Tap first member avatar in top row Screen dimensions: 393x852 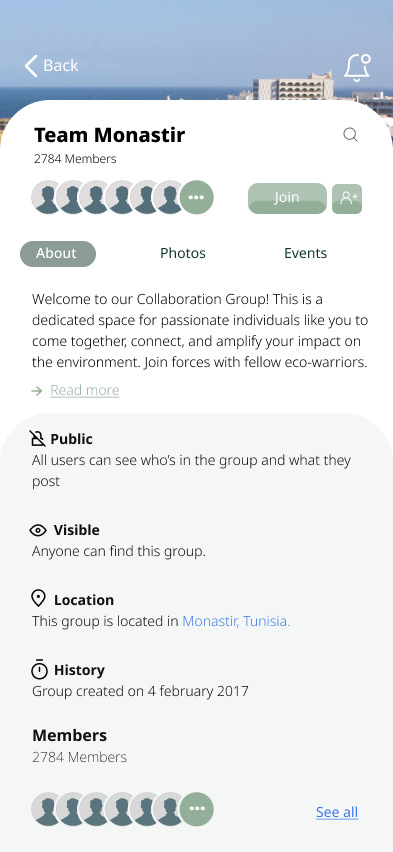46,197
